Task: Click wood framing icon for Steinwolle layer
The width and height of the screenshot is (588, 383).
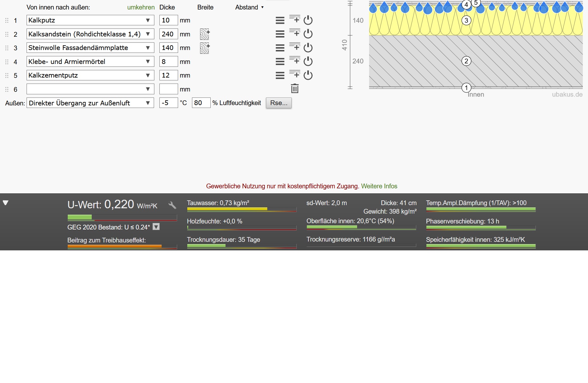Action: (x=205, y=48)
